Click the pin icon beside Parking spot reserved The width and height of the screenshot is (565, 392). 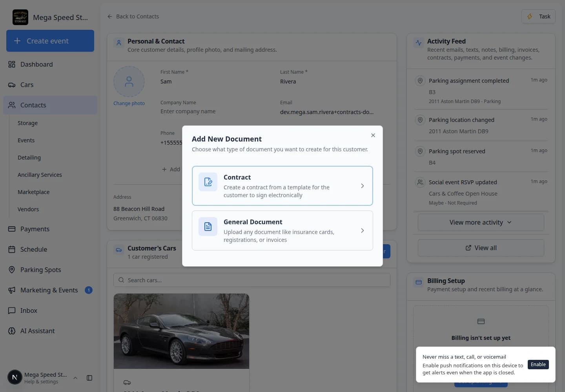point(420,151)
